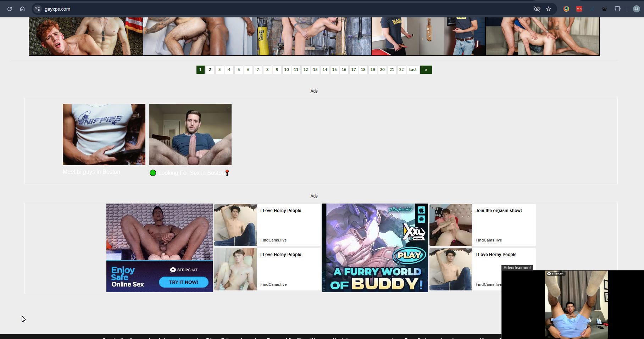
Task: Open page 7 of results
Action: coord(258,70)
